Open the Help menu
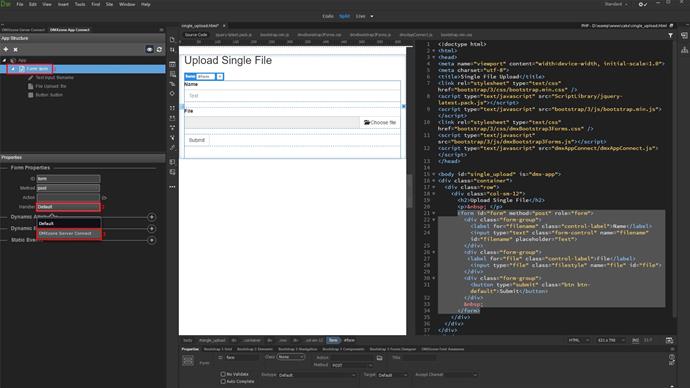 (146, 4)
